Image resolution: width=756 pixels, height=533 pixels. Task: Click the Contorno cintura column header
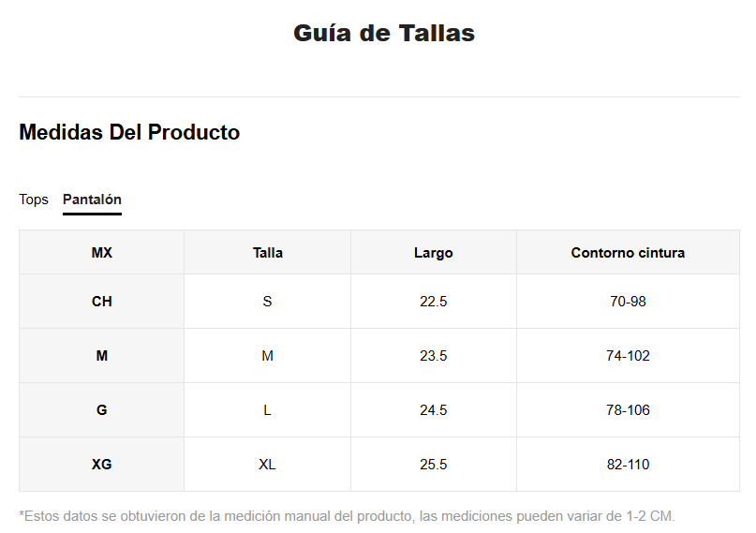point(628,253)
